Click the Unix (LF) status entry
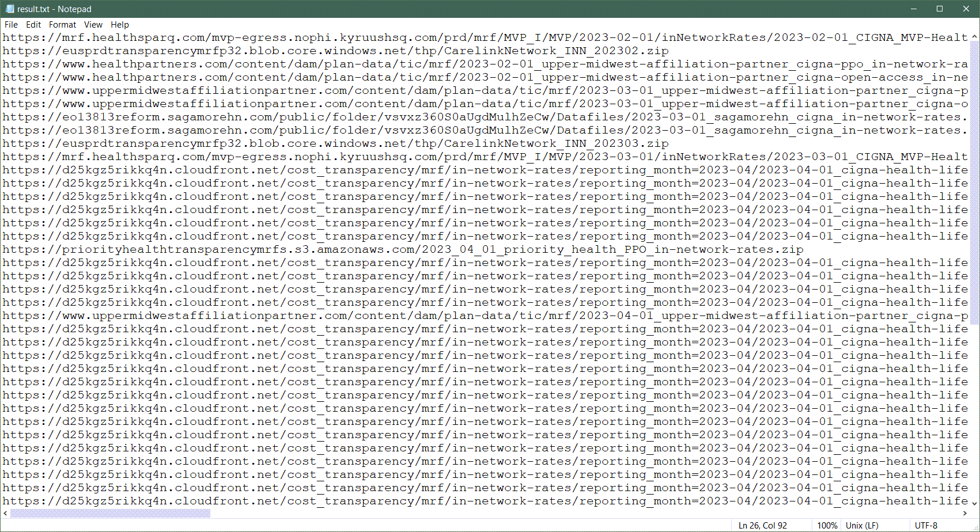This screenshot has width=980, height=532. 862,525
